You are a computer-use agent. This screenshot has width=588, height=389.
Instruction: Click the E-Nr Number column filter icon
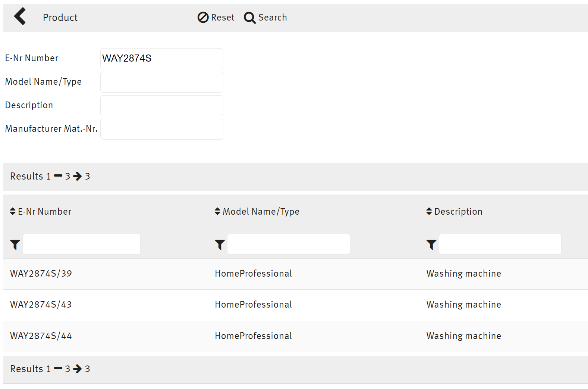15,245
